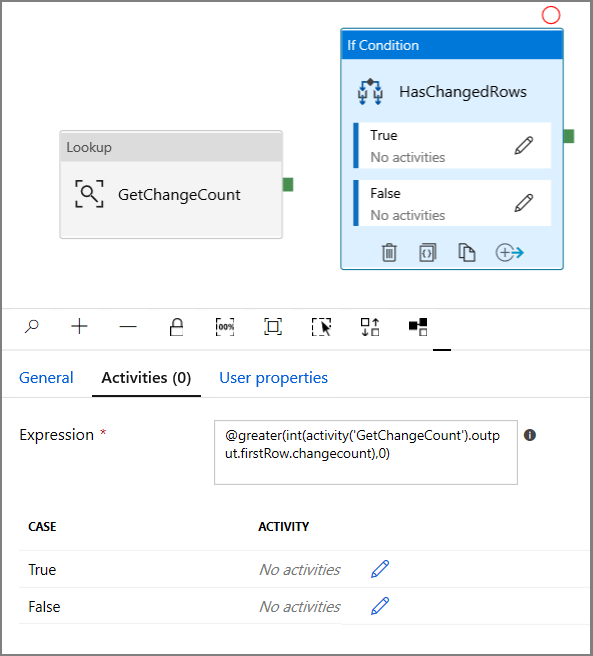This screenshot has width=593, height=656.
Task: Delete the HasChangedRows activity via trash icon
Action: pos(389,253)
